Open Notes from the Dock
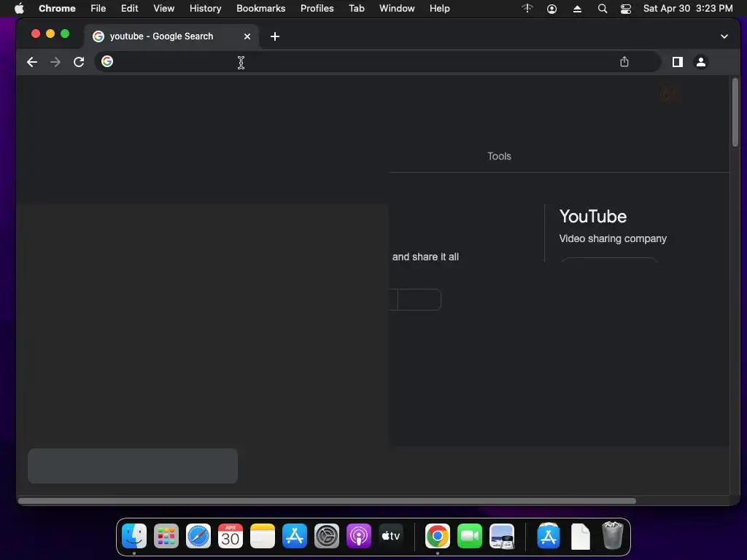This screenshot has height=560, width=747. coord(263,536)
